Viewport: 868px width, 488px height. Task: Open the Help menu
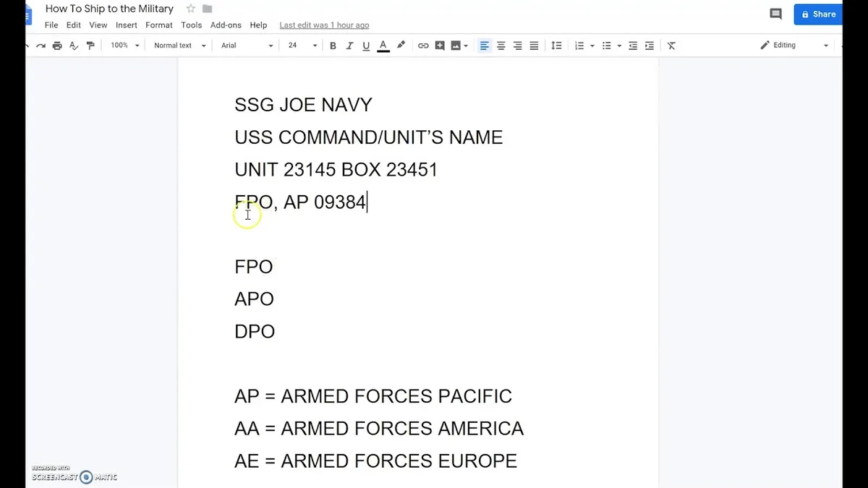pyautogui.click(x=258, y=25)
